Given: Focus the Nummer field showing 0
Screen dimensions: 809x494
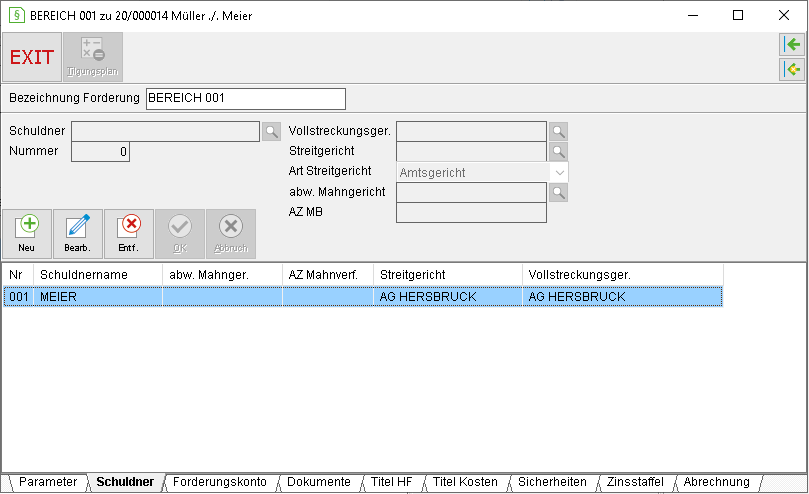Looking at the screenshot, I should pos(100,152).
